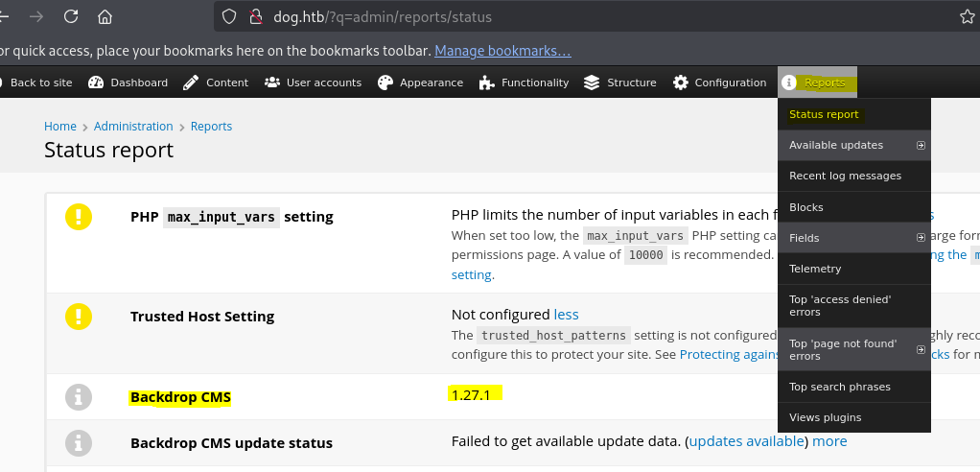Screen dimensions: 980x472
Task: Bookmark this page with the star icon
Action: (967, 16)
